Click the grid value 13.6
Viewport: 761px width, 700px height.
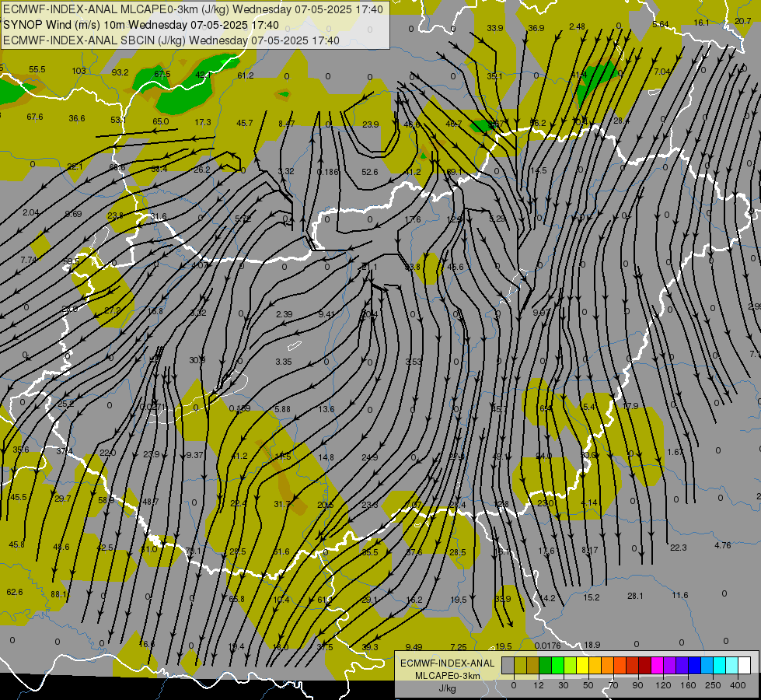[326, 409]
